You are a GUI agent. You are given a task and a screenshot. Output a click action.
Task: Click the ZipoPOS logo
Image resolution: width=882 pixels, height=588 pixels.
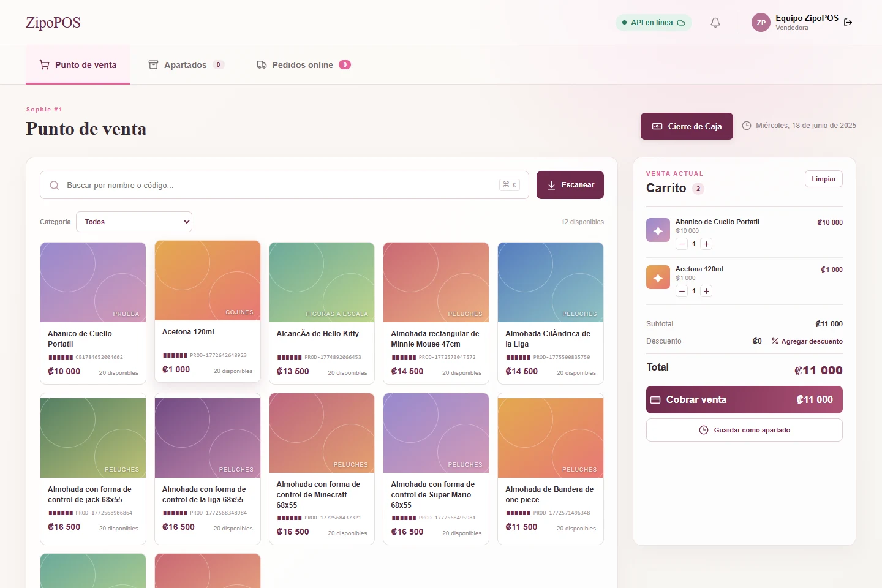point(53,23)
